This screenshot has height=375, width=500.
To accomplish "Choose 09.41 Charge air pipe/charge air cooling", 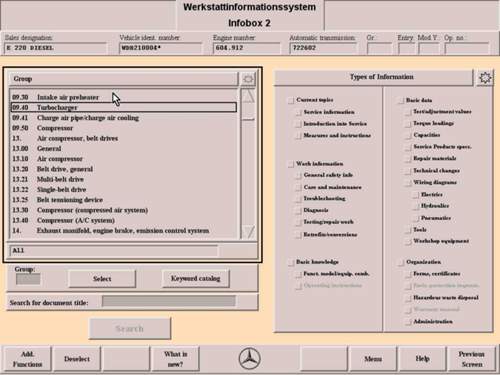I will [x=124, y=118].
